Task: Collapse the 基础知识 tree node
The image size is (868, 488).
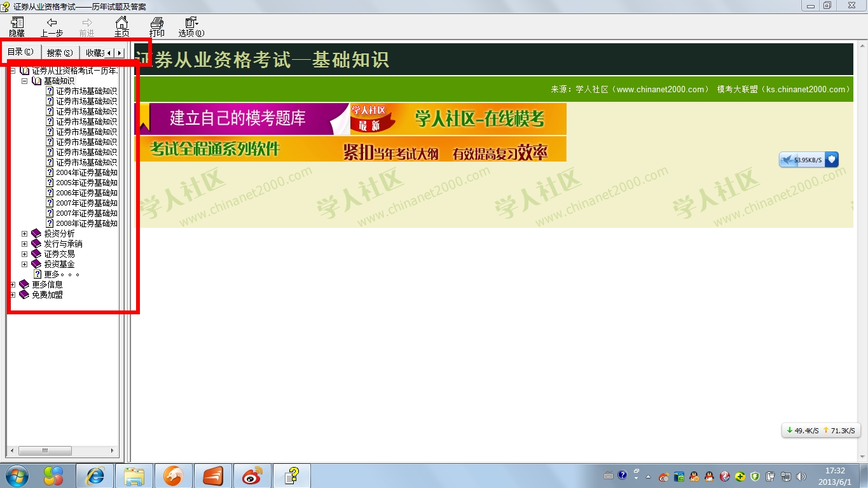Action: 25,81
